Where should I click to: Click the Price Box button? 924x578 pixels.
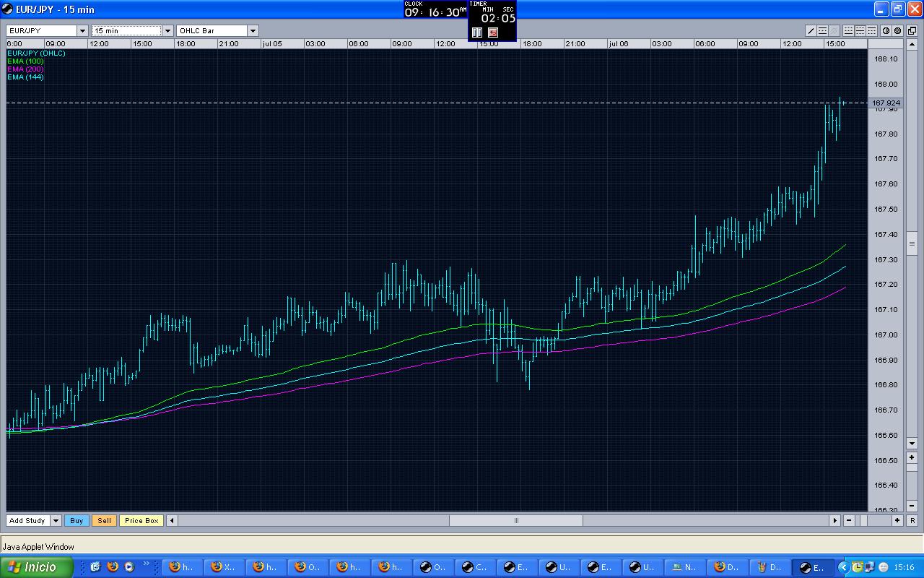pos(141,520)
